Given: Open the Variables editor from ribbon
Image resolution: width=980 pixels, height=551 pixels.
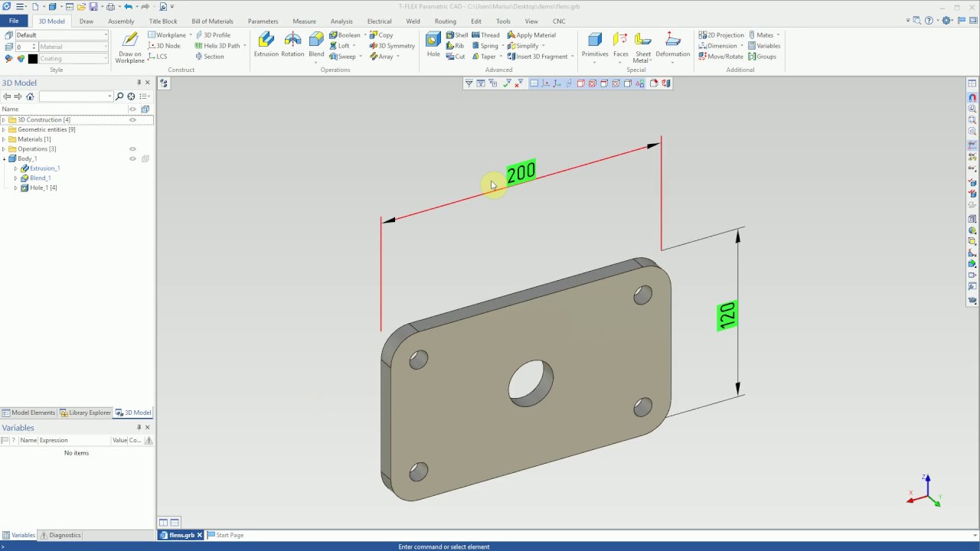Looking at the screenshot, I should pos(764,46).
